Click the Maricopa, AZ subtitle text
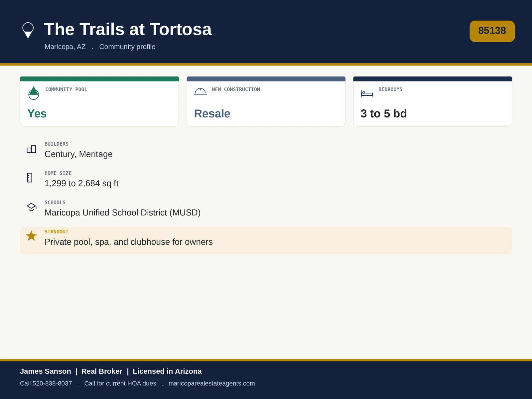The width and height of the screenshot is (532, 399). 65,47
